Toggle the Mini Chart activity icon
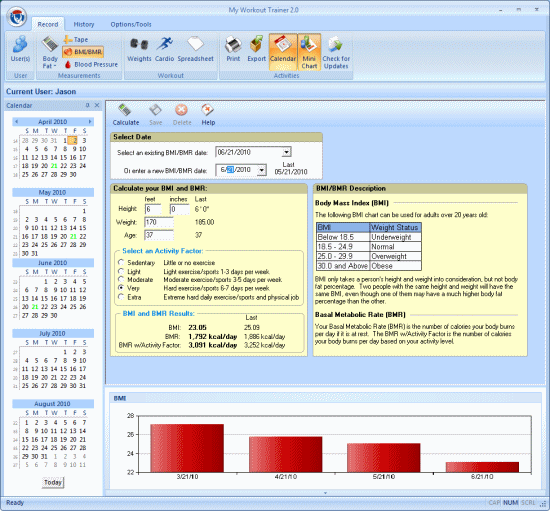This screenshot has width=550, height=511. point(309,52)
